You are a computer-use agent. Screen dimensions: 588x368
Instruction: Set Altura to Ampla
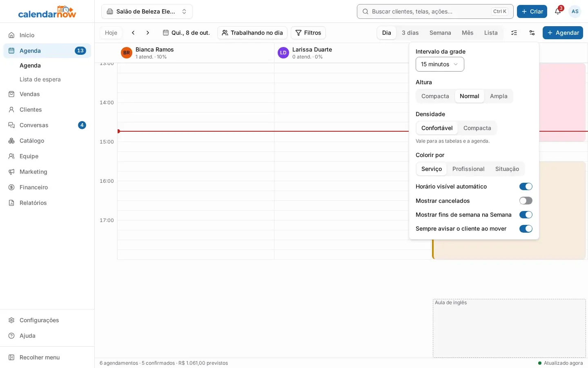click(x=499, y=96)
